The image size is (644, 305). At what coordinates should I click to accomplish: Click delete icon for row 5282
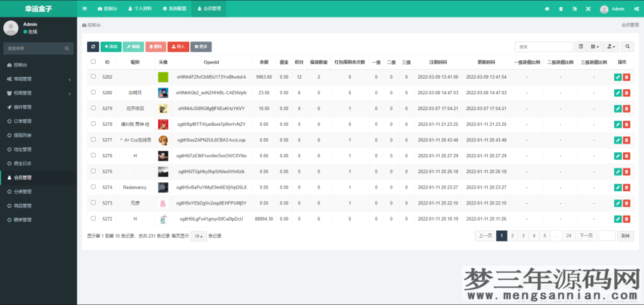coord(626,77)
